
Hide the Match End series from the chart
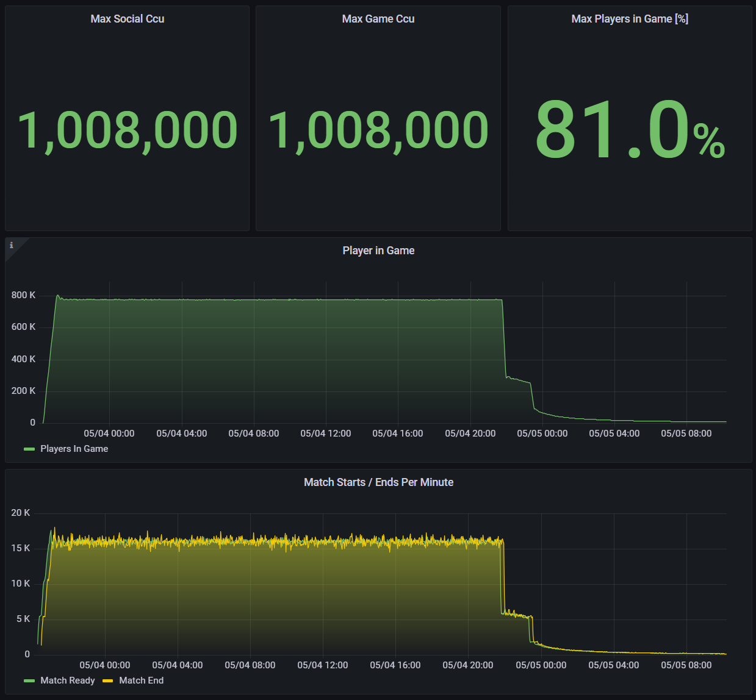click(x=141, y=680)
